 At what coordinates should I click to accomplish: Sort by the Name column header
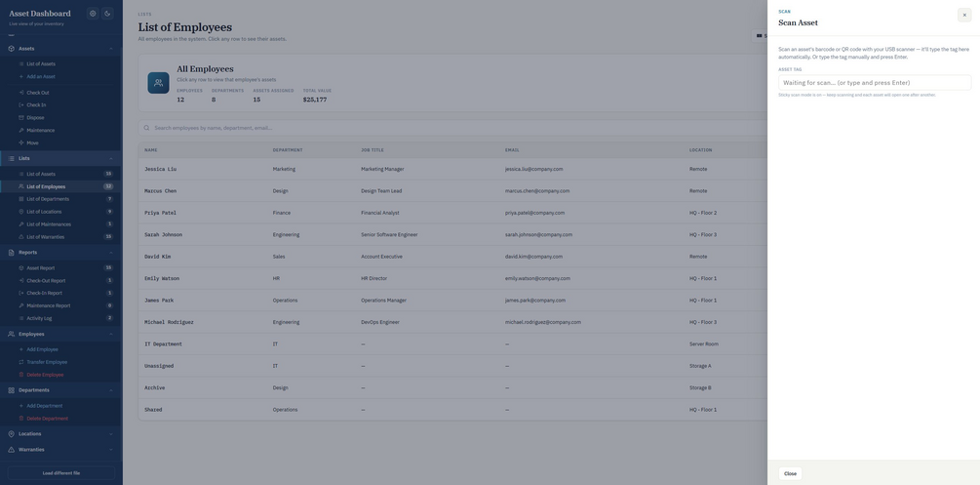click(150, 150)
